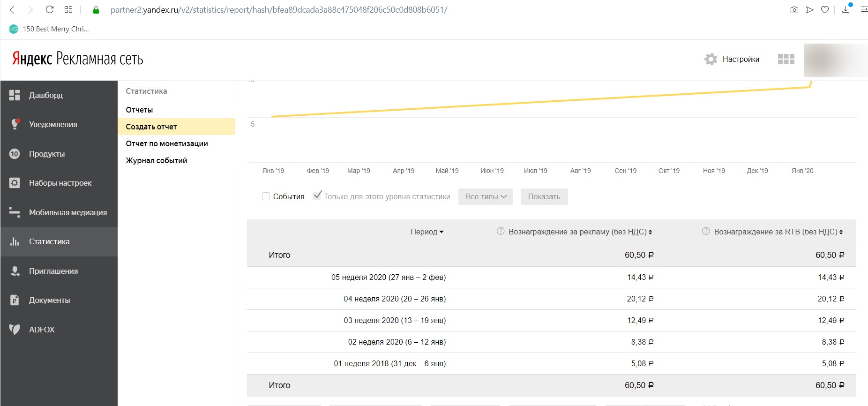Viewport: 868px width, 406px height.
Task: Open downloads icon in browser toolbar
Action: 846,9
